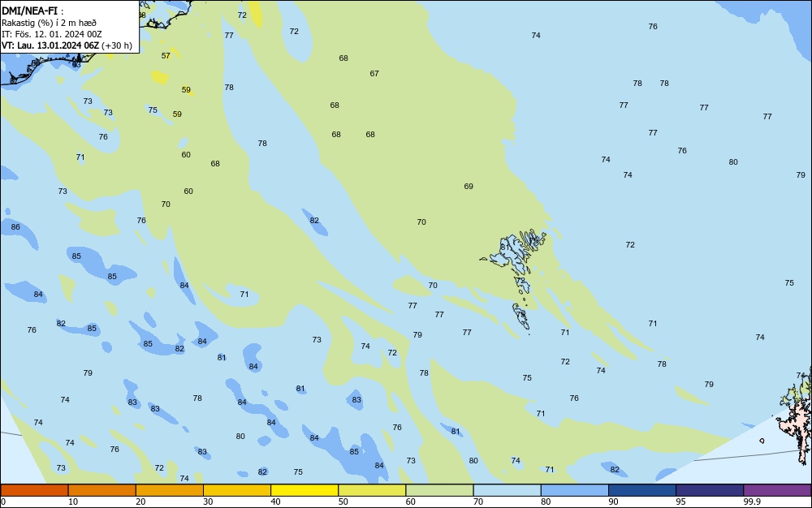Click the 'VT: Lau. 13.01.2024 06Z (+30 h)' line
Viewport: 812px width, 508px height.
click(x=67, y=45)
